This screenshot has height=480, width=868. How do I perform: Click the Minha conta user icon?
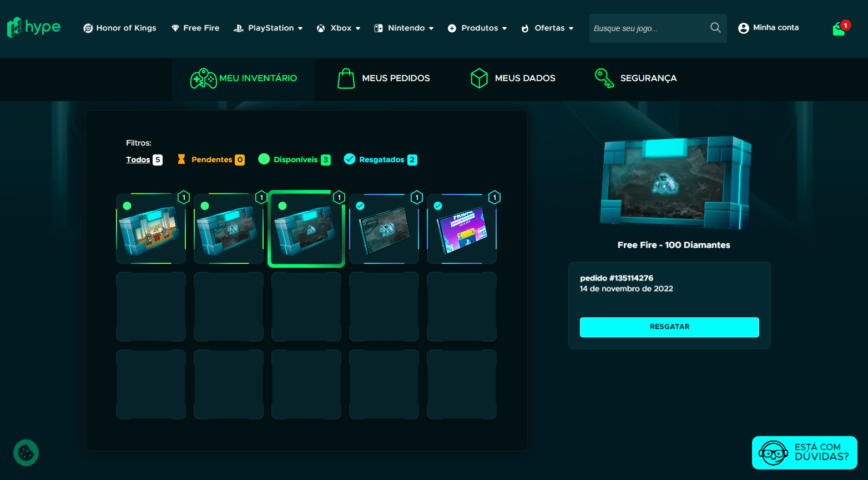744,28
